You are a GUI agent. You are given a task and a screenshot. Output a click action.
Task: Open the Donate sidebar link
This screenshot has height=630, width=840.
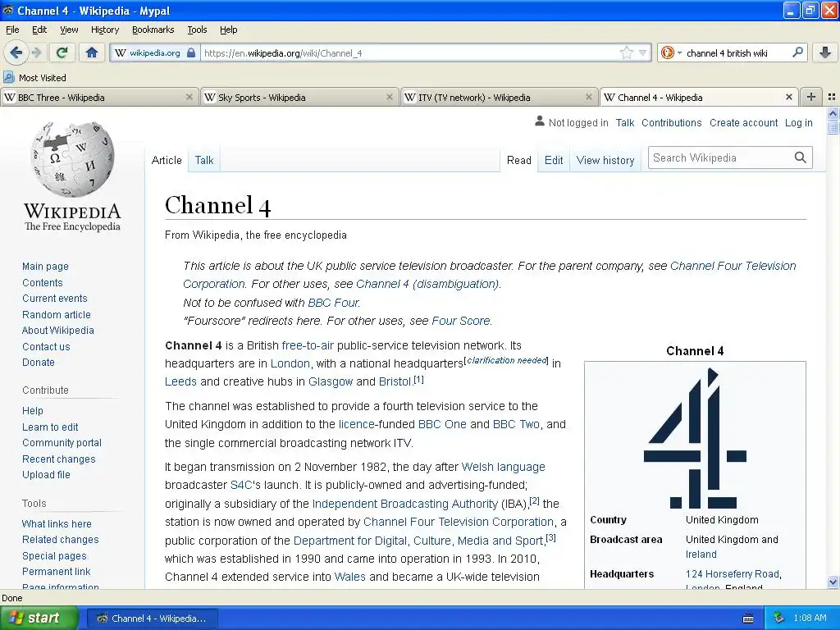(x=38, y=362)
